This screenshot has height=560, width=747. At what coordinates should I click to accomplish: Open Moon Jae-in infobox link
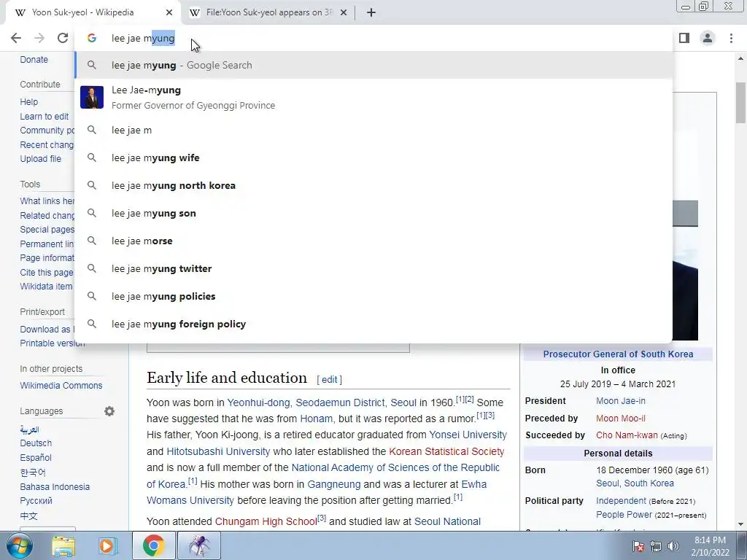(621, 401)
